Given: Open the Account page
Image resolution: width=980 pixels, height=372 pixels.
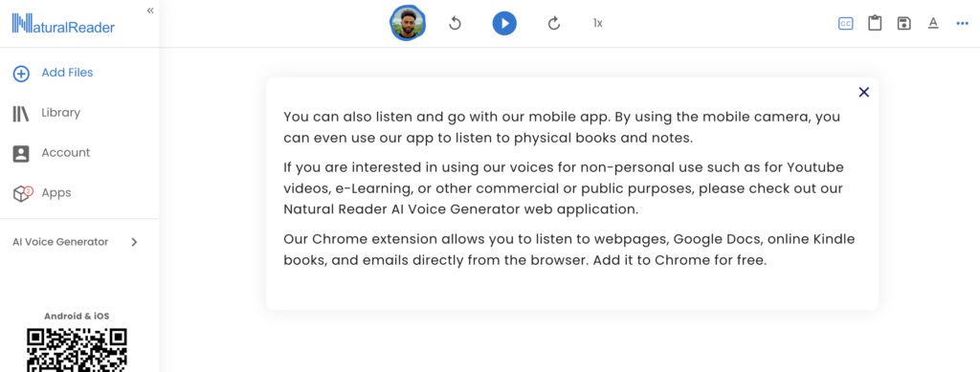Looking at the screenshot, I should point(66,152).
